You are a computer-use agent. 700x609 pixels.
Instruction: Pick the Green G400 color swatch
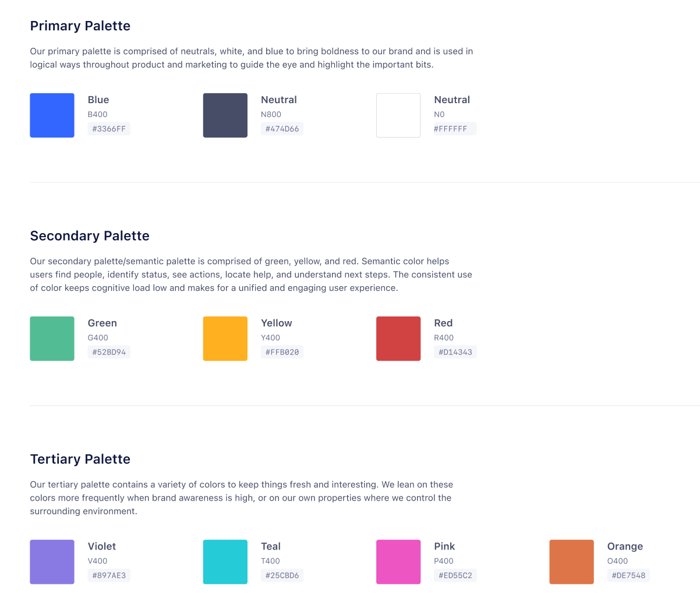click(x=52, y=339)
